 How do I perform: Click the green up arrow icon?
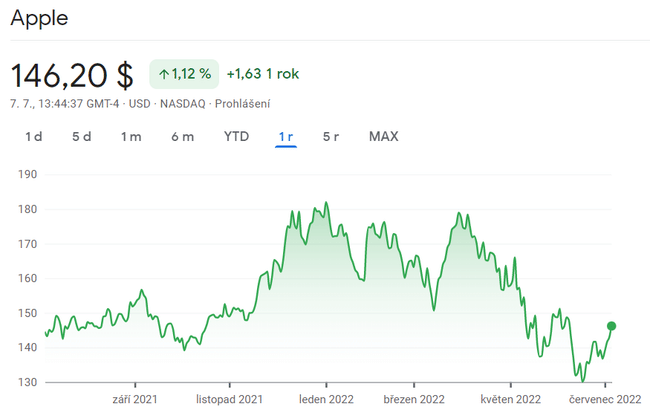(164, 74)
